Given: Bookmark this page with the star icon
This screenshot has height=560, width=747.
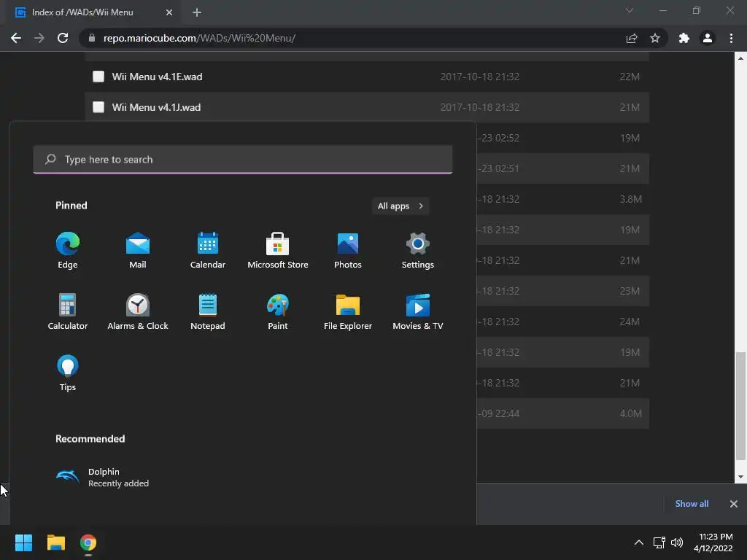Looking at the screenshot, I should tap(655, 38).
